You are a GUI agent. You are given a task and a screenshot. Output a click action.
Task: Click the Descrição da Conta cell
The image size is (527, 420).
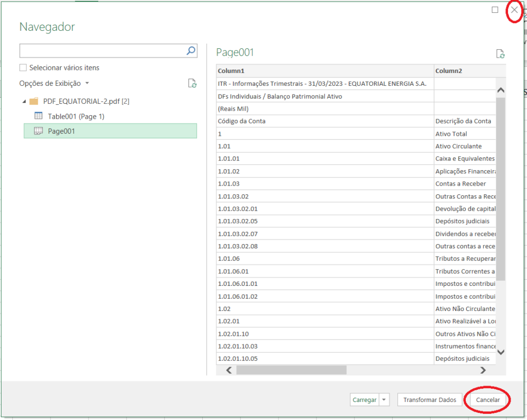click(465, 121)
